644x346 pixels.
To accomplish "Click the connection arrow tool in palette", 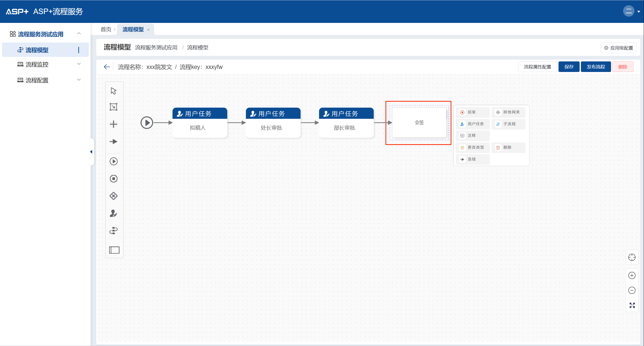I will coord(114,141).
